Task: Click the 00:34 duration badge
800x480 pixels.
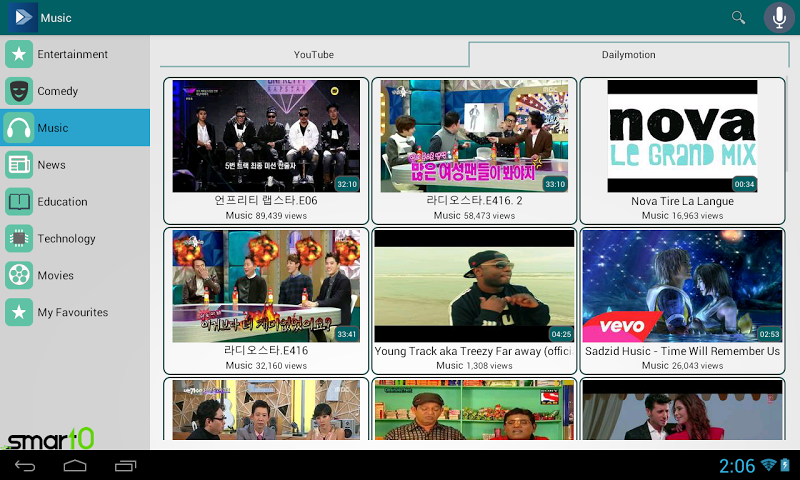Action: [x=744, y=184]
